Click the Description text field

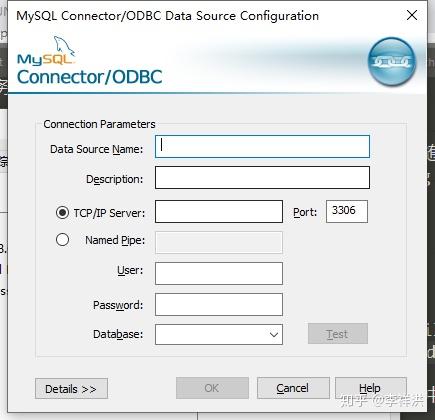click(262, 178)
